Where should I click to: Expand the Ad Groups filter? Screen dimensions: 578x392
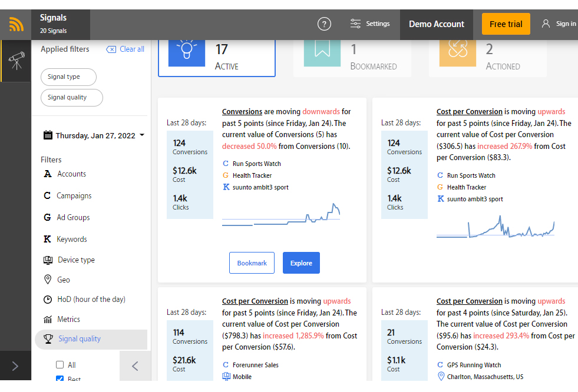coord(73,217)
